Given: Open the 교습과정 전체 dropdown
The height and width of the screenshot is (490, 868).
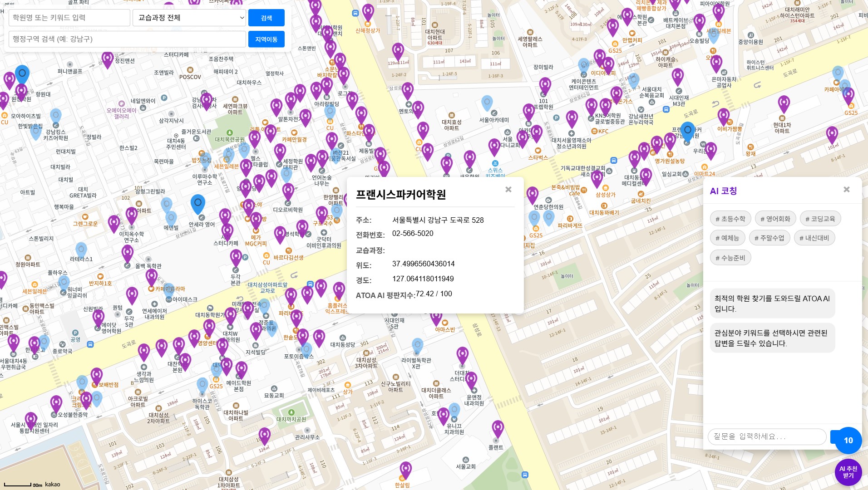Looking at the screenshot, I should pos(189,18).
